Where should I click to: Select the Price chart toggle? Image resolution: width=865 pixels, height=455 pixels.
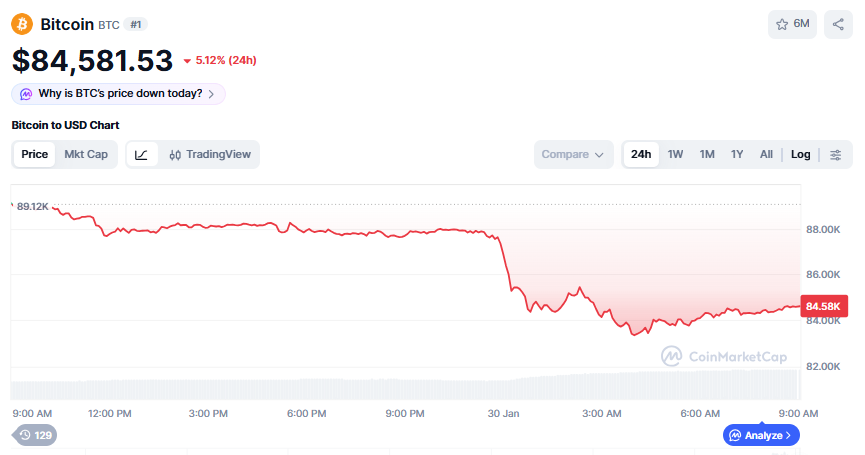click(35, 154)
